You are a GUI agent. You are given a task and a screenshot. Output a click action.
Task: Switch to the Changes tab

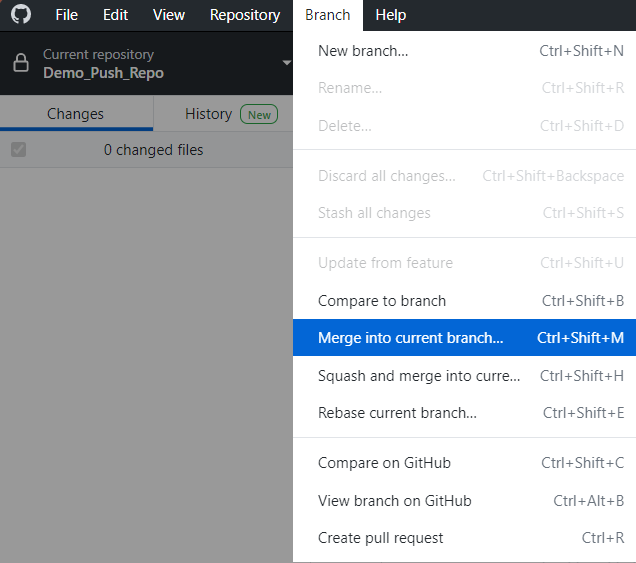(x=76, y=114)
